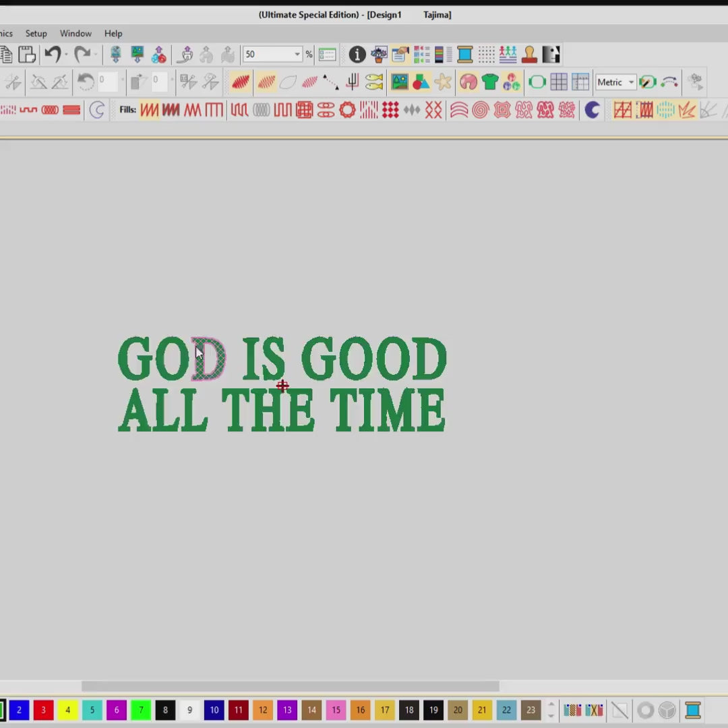Select the spiral fill pattern icon
The width and height of the screenshot is (728, 728).
[x=480, y=110]
